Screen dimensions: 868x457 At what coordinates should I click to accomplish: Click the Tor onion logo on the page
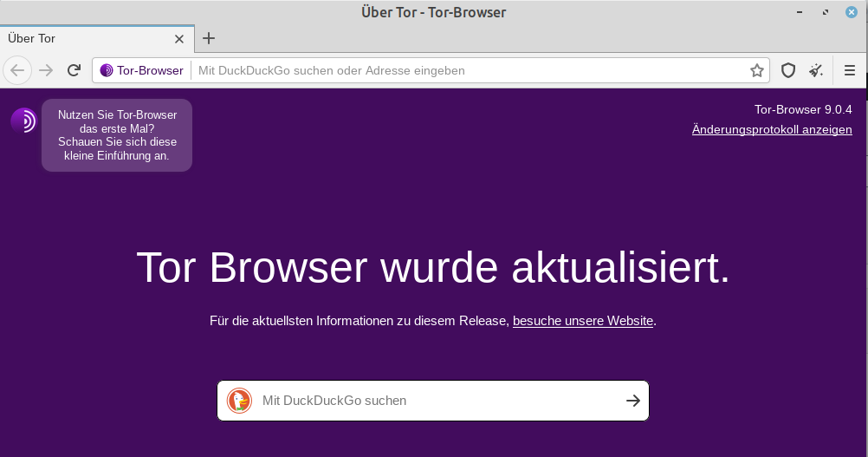tap(23, 121)
